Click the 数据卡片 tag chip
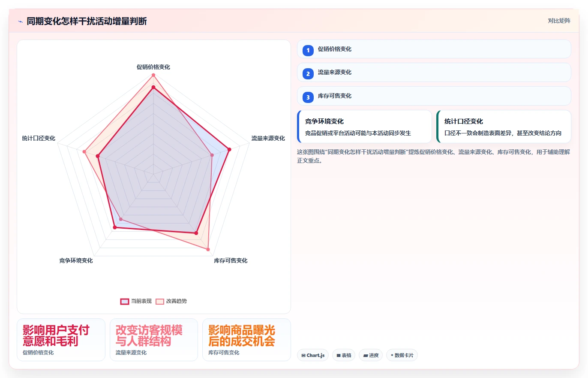588x378 pixels. point(402,355)
